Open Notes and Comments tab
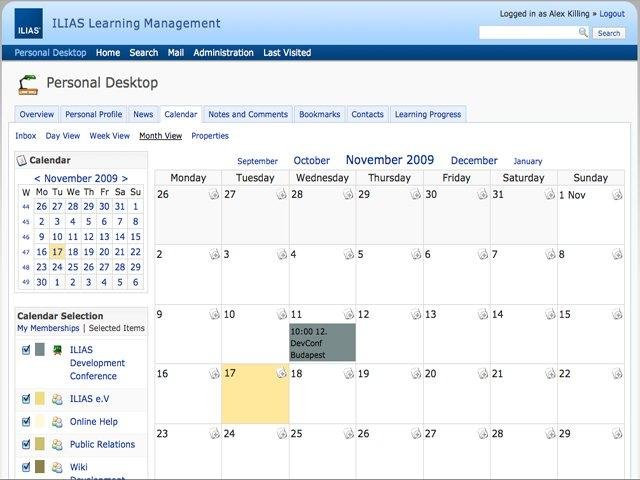This screenshot has width=640, height=480. pos(248,114)
